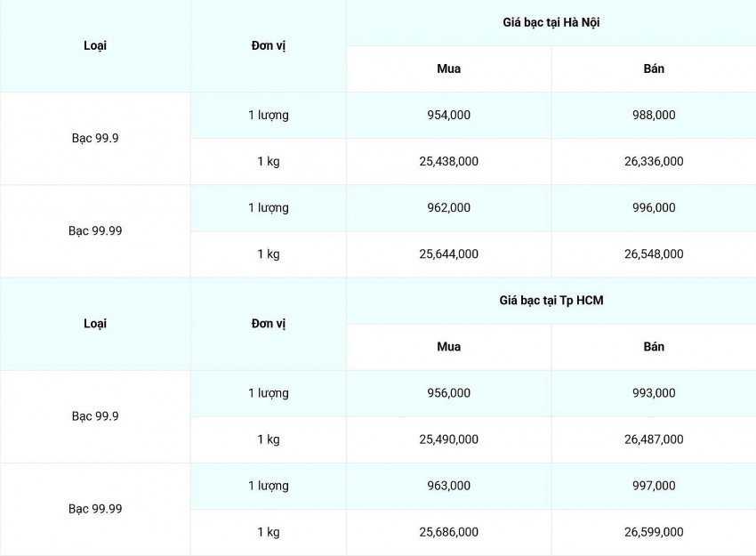Click the "Giá bạc tại Hà Nội" header
This screenshot has height=556, width=756.
[x=551, y=22]
